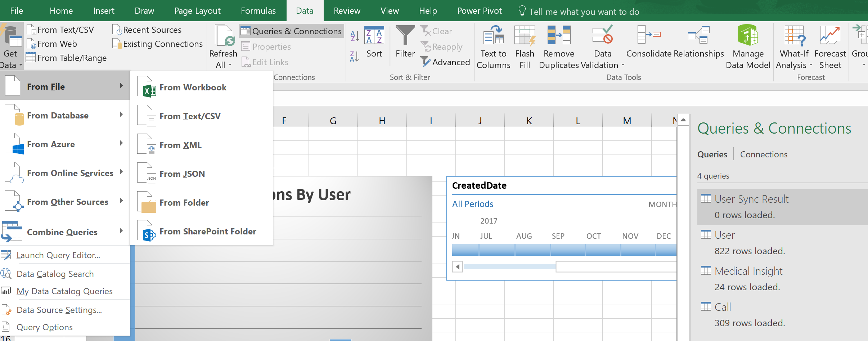Select the AUG segment in the timeline
This screenshot has width=868, height=341.
coord(533,249)
